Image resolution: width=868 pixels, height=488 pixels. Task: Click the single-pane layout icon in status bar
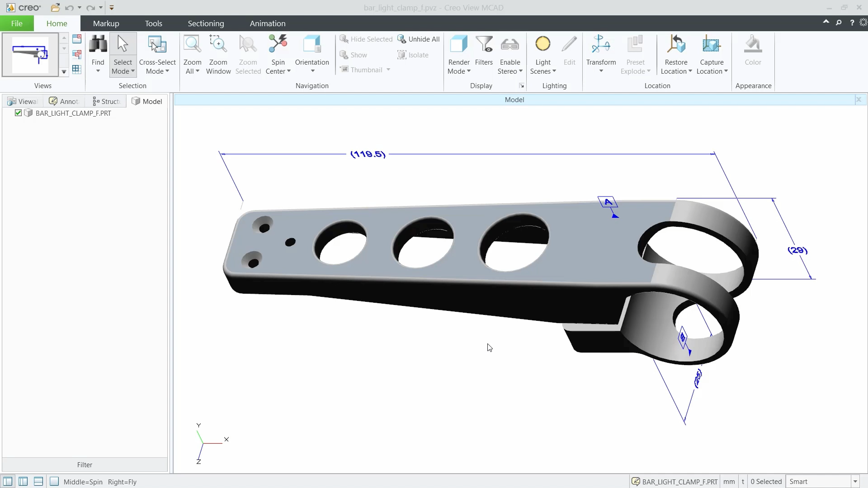click(54, 482)
